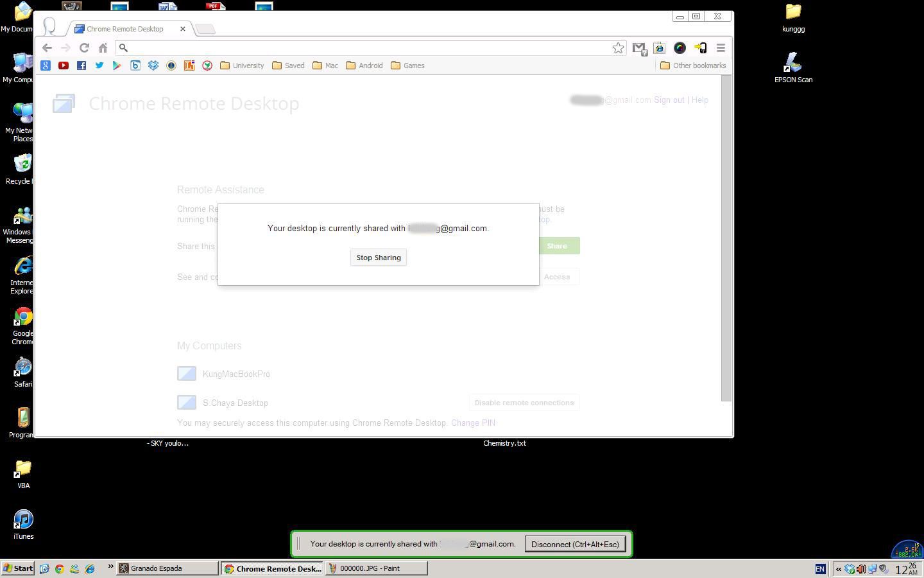The height and width of the screenshot is (578, 924).
Task: Select the VBA folder desktop icon
Action: click(23, 474)
